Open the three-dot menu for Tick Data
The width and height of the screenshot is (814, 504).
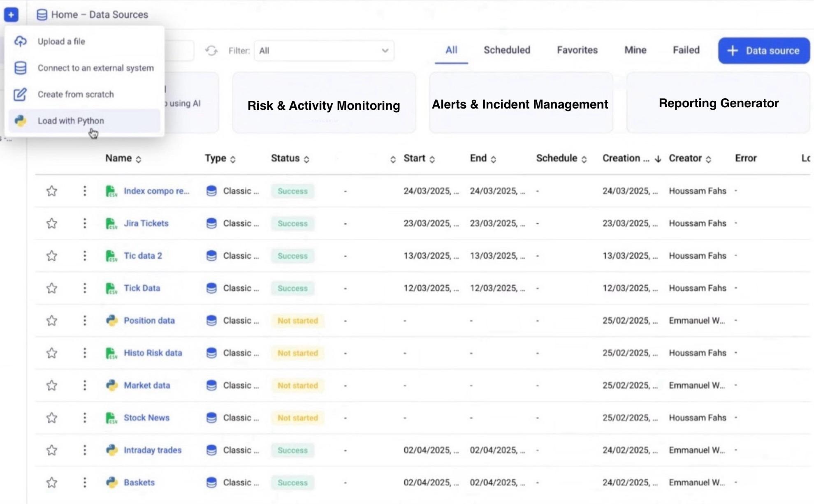pos(85,288)
